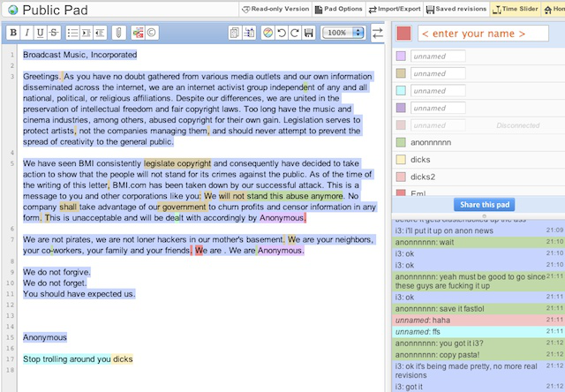Click the green anonnnnnn swatch
The width and height of the screenshot is (565, 392).
tap(401, 142)
